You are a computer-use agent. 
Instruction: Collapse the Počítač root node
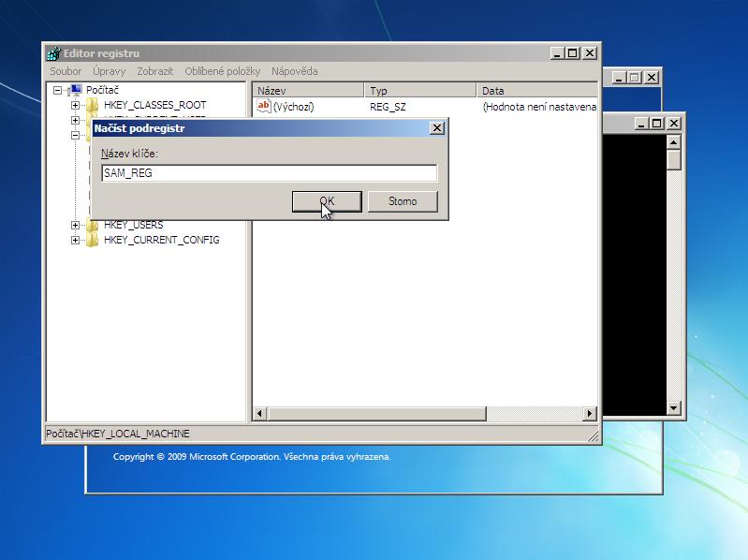coord(58,90)
